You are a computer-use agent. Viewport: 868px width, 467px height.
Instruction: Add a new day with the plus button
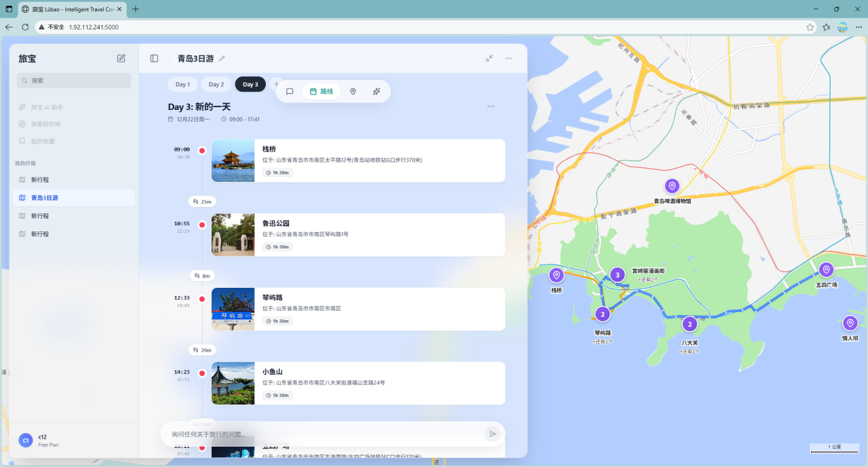click(x=275, y=84)
